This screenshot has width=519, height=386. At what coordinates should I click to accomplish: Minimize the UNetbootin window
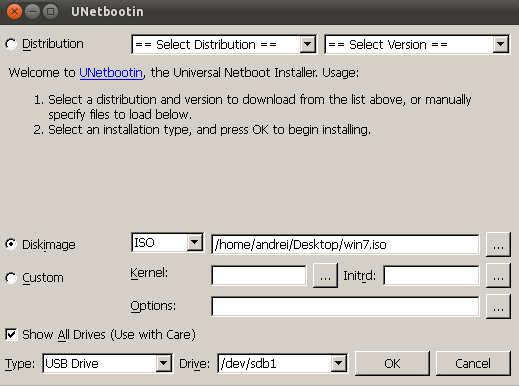click(33, 11)
